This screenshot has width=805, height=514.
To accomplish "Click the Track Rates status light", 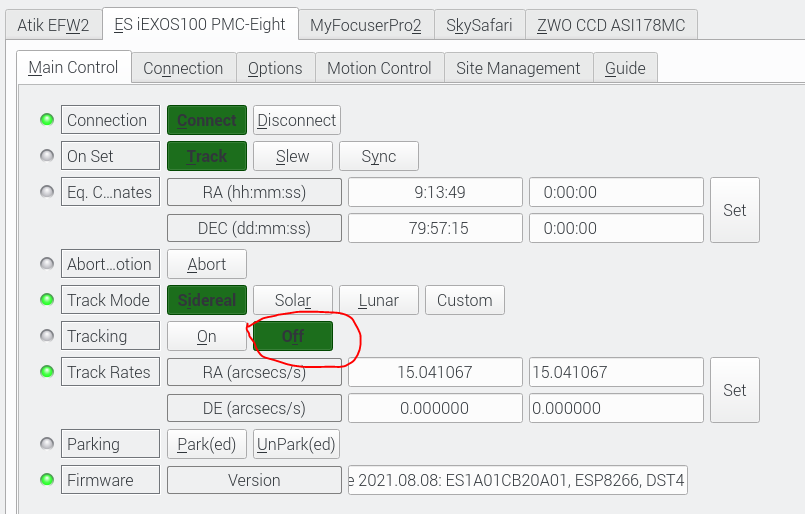I will (x=47, y=371).
